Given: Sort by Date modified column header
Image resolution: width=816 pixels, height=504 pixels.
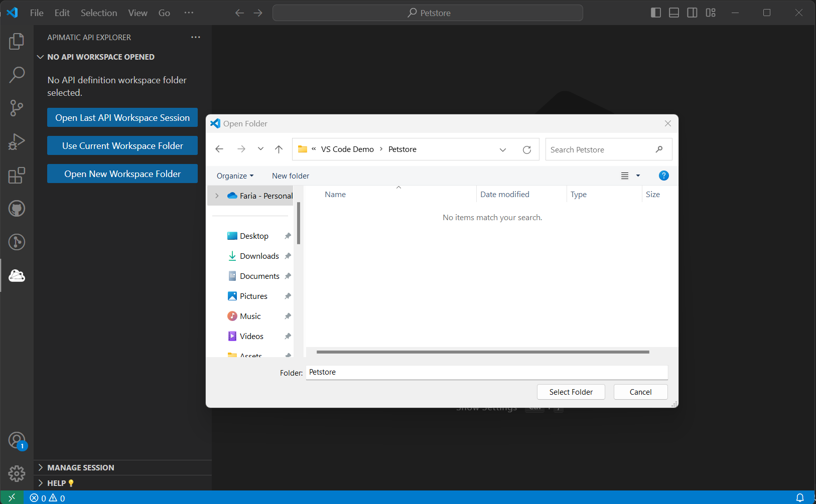Looking at the screenshot, I should (x=521, y=195).
